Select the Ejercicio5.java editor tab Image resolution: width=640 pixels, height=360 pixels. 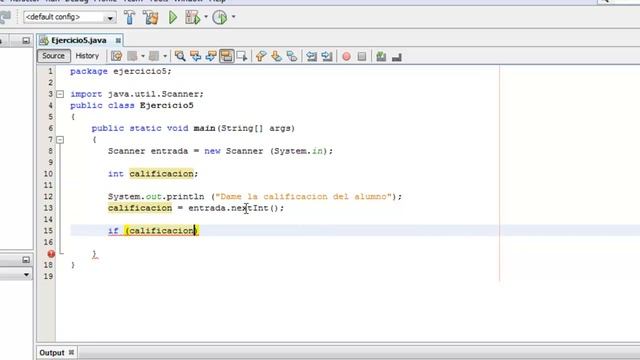pos(78,40)
